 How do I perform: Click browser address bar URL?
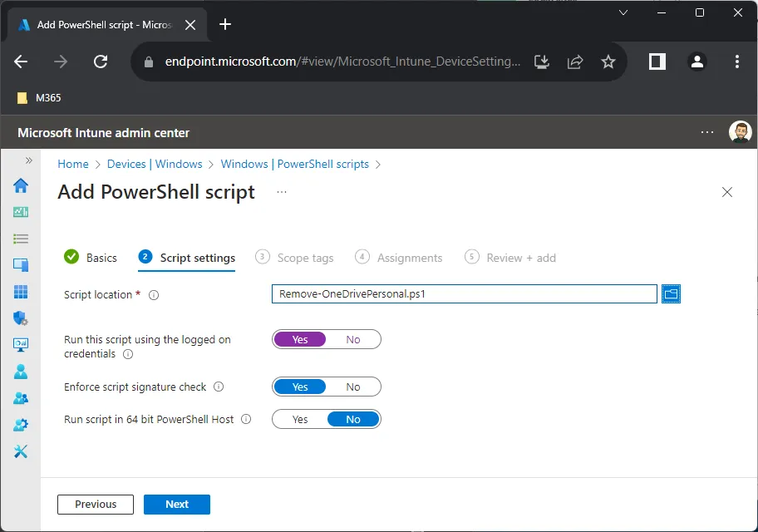pos(342,62)
